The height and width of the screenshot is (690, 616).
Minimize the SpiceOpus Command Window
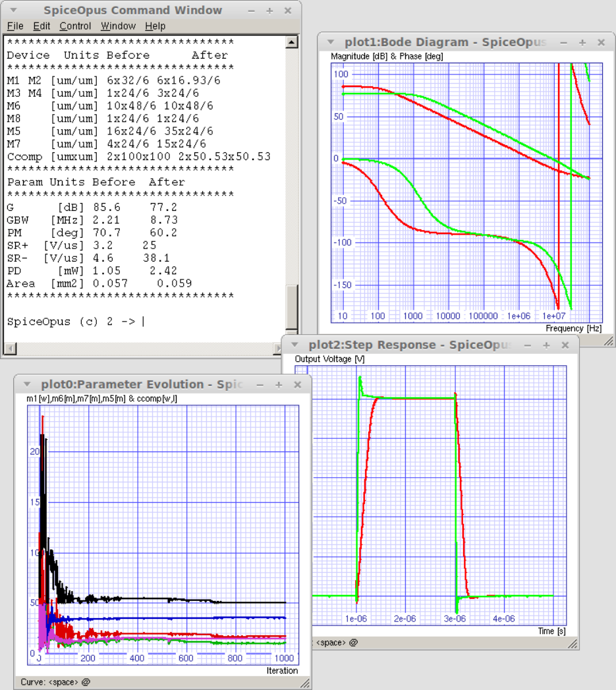(x=251, y=11)
